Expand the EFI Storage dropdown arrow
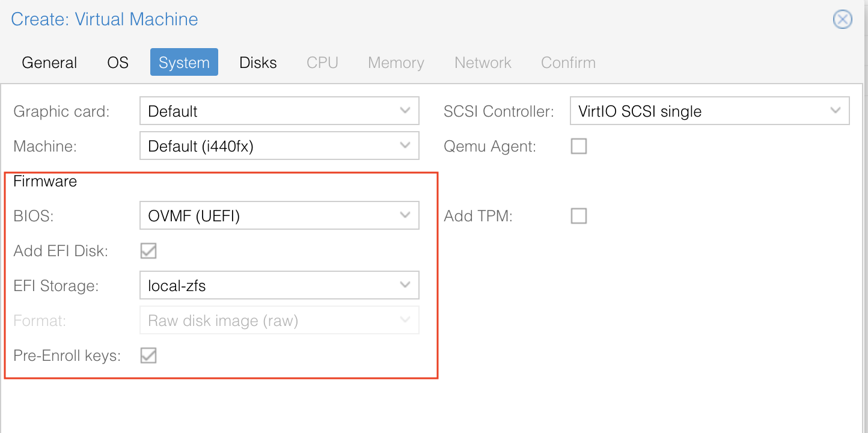The height and width of the screenshot is (433, 868). tap(405, 286)
